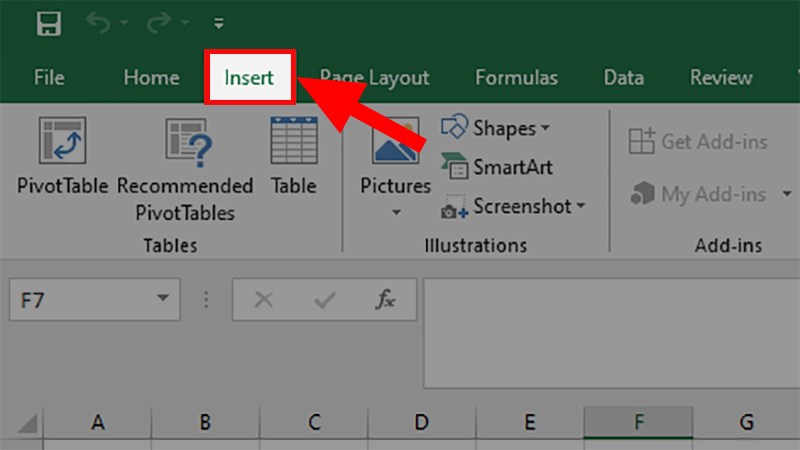Screen dimensions: 800x450
Task: Click inside the formula bar input
Action: [611, 333]
